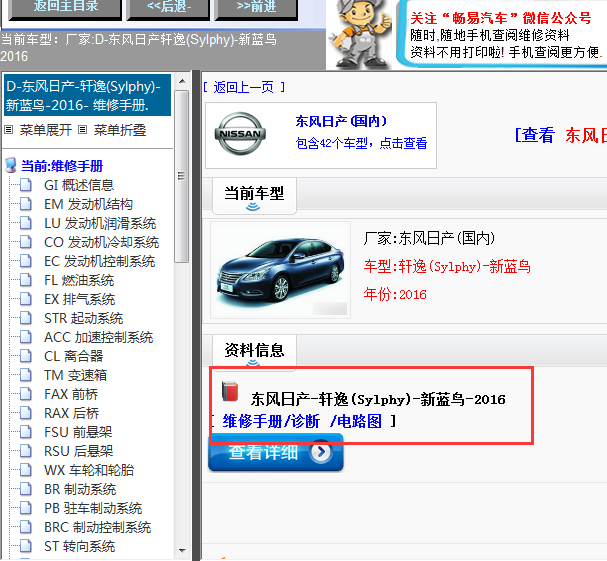
Task: Click the blue Sylphy car thumbnail
Action: (280, 270)
